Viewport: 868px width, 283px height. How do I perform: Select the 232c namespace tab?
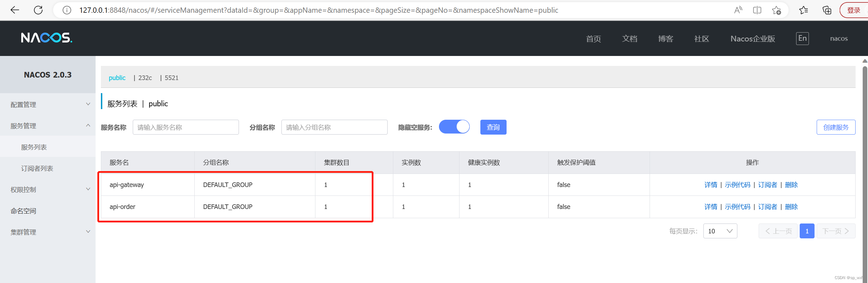click(145, 78)
